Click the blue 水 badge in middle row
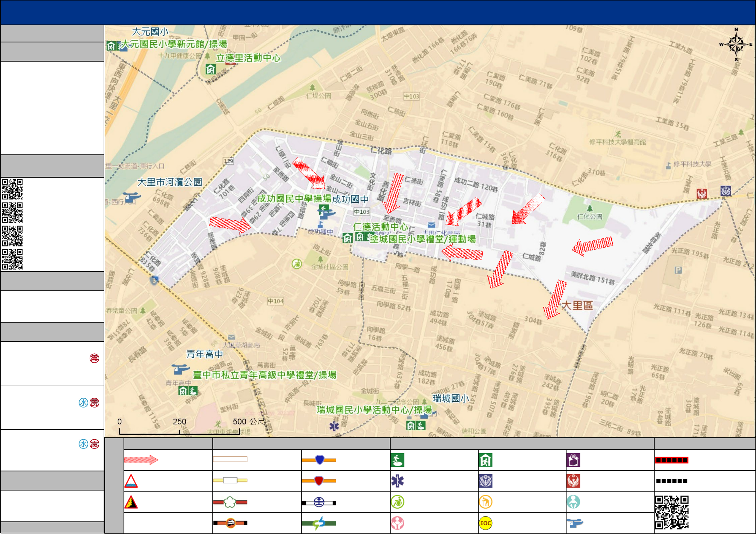Screen dimensions: 756x534 point(83,402)
